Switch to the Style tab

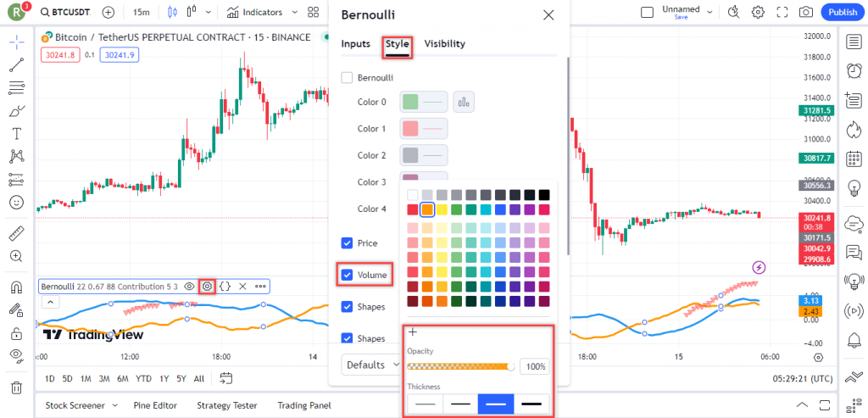pyautogui.click(x=397, y=44)
